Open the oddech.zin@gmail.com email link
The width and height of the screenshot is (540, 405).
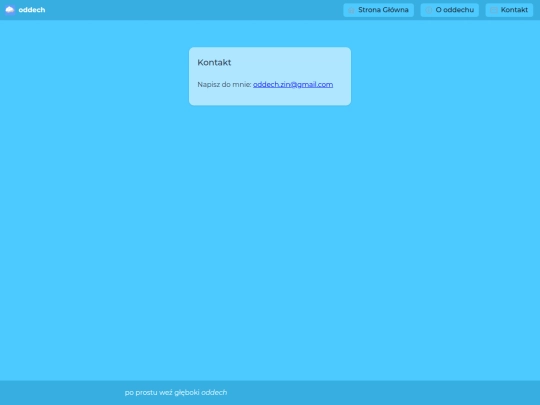(293, 84)
